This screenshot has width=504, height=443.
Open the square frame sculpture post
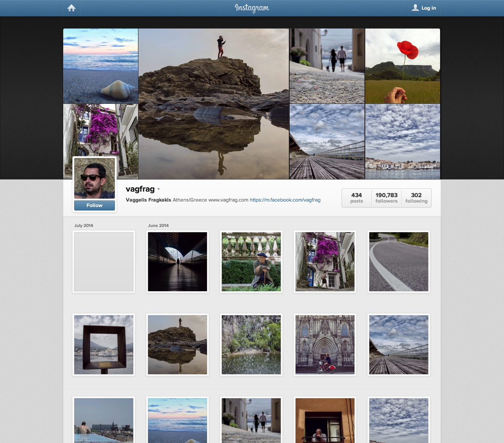pos(104,345)
